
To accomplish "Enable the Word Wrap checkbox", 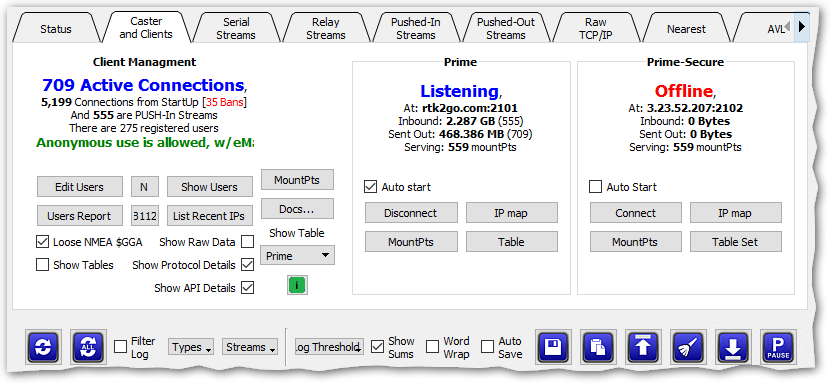I will 433,347.
